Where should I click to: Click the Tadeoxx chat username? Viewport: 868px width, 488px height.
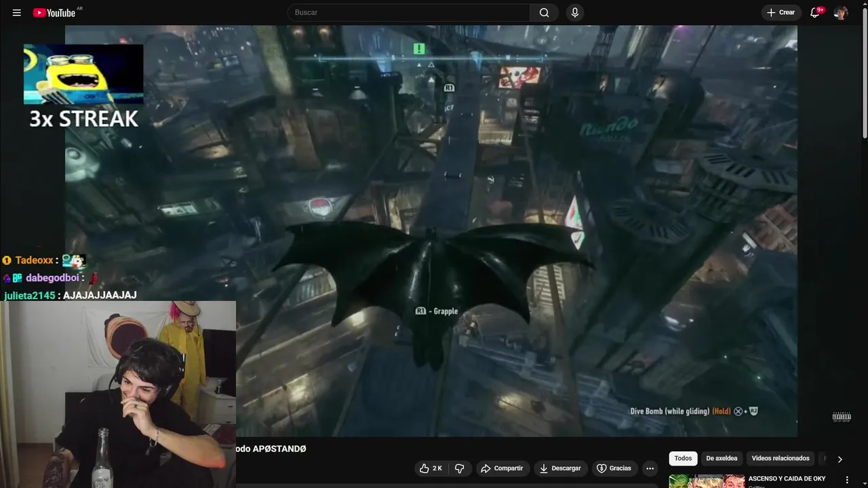point(34,260)
